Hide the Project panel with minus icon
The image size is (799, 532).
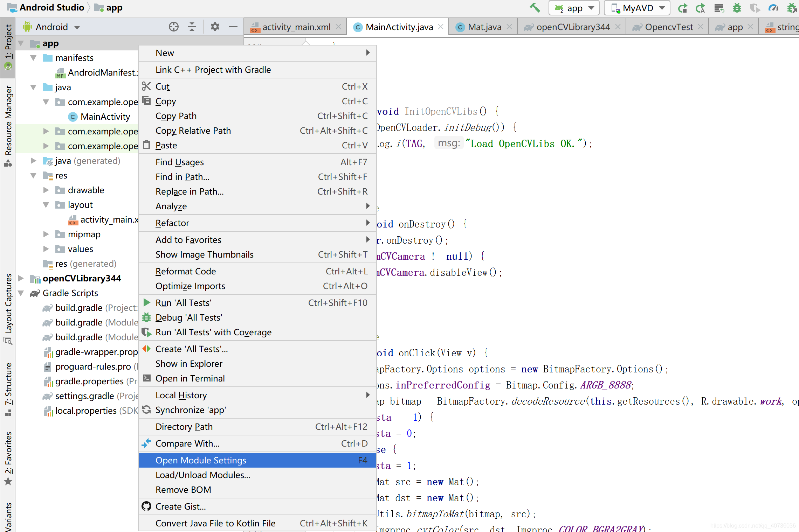point(233,27)
